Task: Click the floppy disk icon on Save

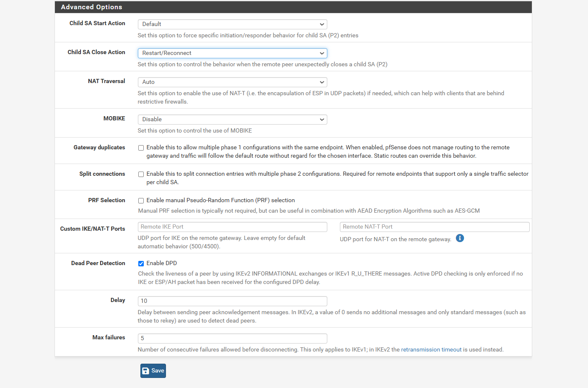Action: click(x=146, y=371)
